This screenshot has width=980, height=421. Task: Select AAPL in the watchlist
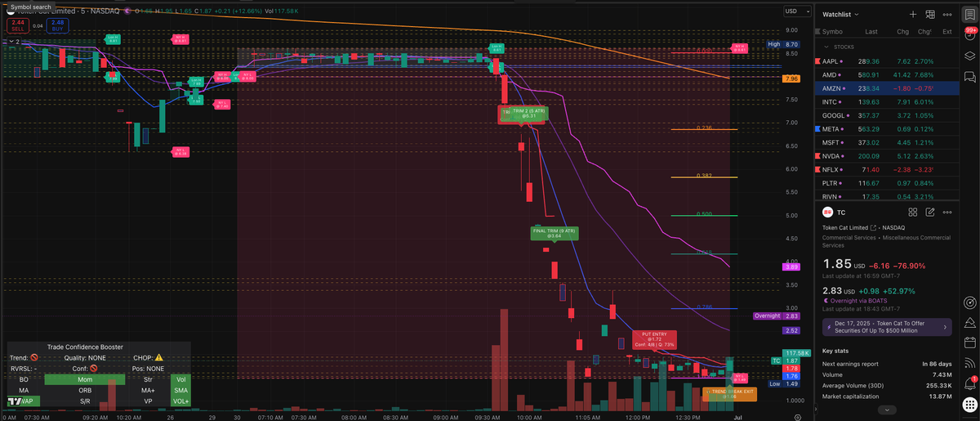(887, 61)
